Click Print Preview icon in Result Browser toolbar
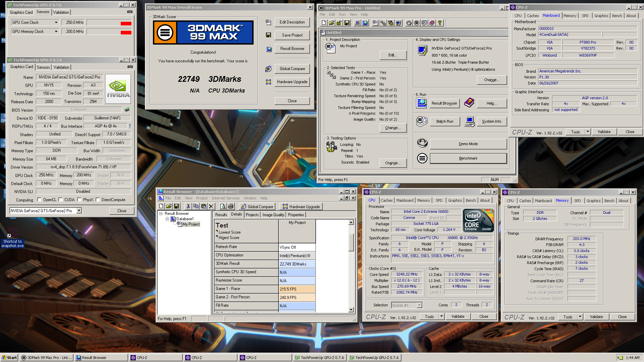644x362 pixels. [223, 206]
